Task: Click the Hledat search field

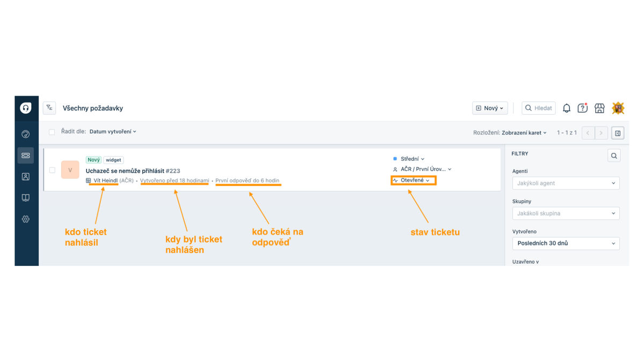Action: pos(538,108)
